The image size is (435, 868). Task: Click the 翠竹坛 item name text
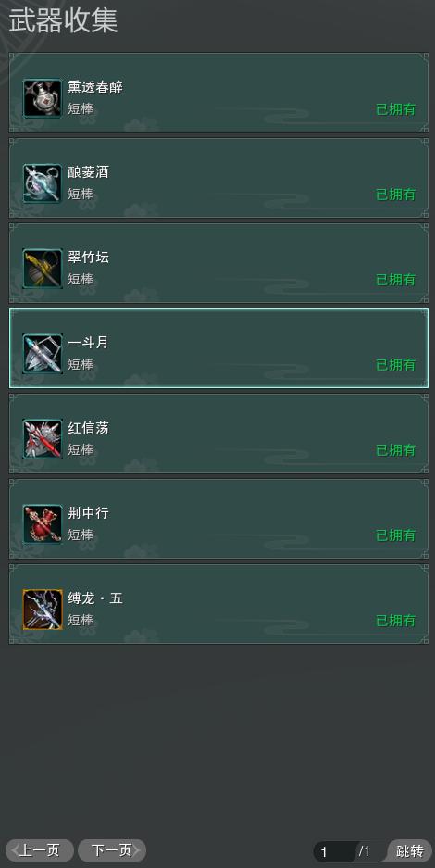click(89, 258)
